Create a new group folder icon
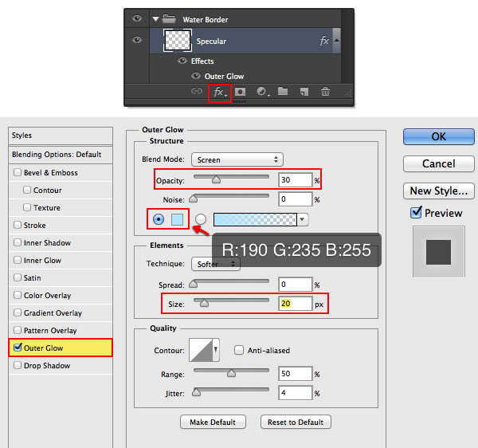478x448 pixels. pyautogui.click(x=283, y=91)
